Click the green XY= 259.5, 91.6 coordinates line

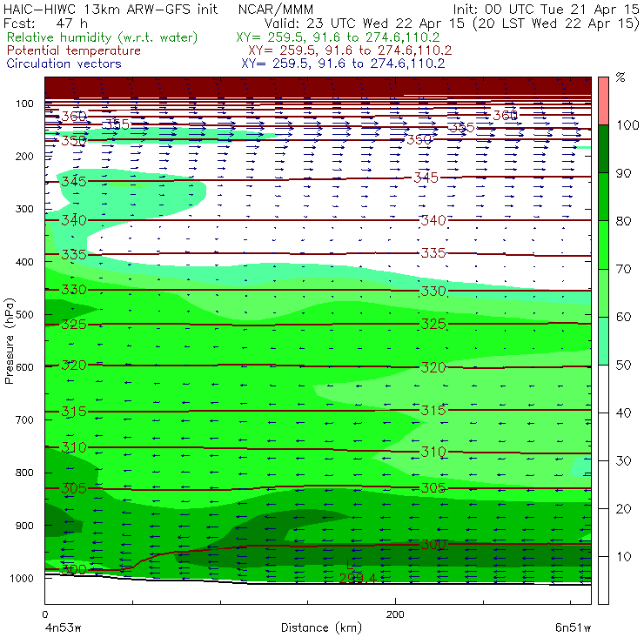(338, 37)
